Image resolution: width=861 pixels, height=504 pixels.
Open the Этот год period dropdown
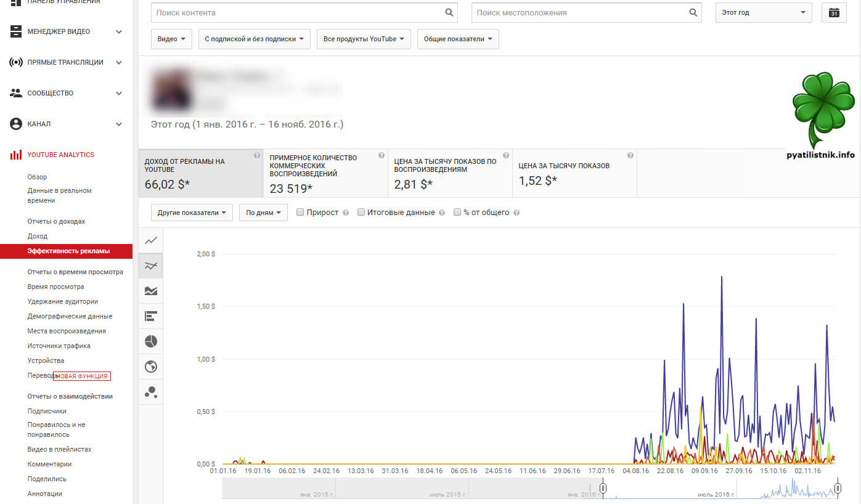764,12
